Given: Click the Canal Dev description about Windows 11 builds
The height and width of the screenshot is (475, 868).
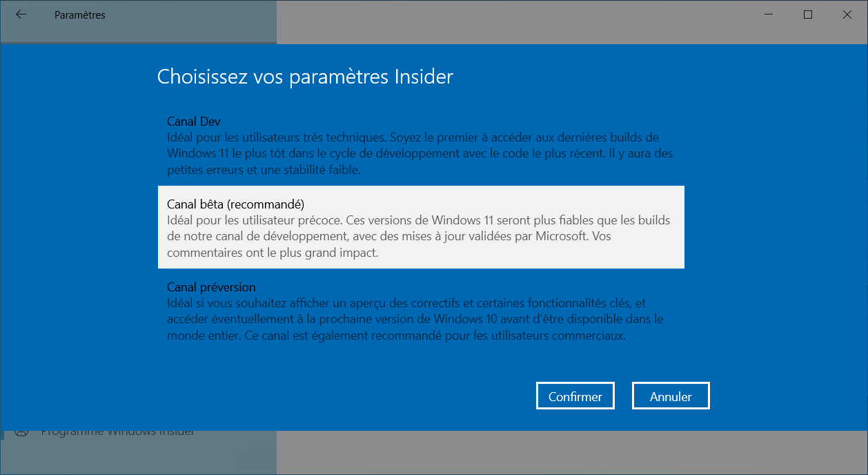Looking at the screenshot, I should pos(420,153).
